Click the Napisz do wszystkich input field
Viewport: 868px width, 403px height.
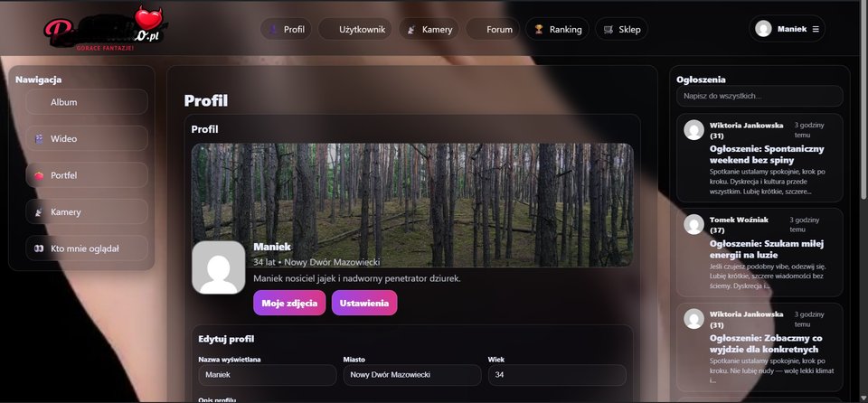click(759, 96)
